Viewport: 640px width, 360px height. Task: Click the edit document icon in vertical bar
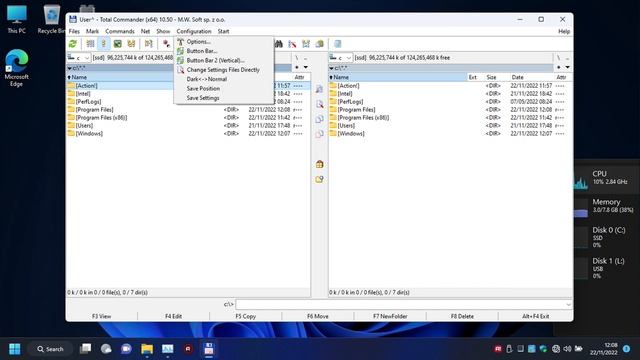tap(319, 104)
